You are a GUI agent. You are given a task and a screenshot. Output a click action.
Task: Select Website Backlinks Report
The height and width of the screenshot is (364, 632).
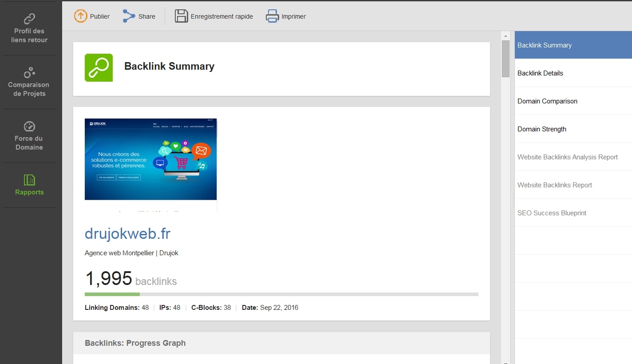(573, 185)
